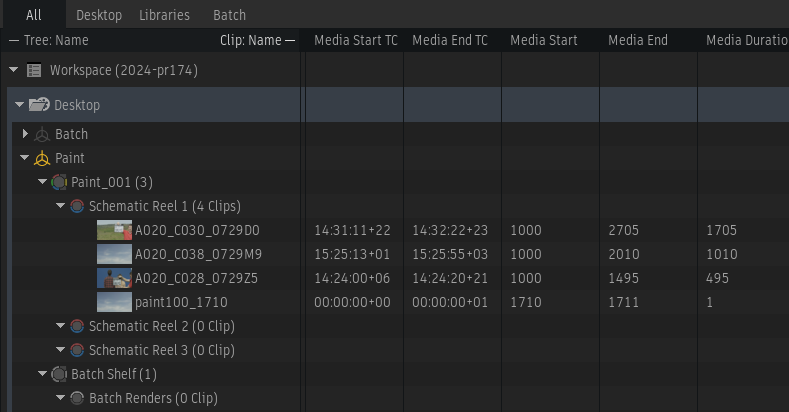Click the Schematic Reel 1 icon
Image resolution: width=789 pixels, height=412 pixels.
point(77,206)
